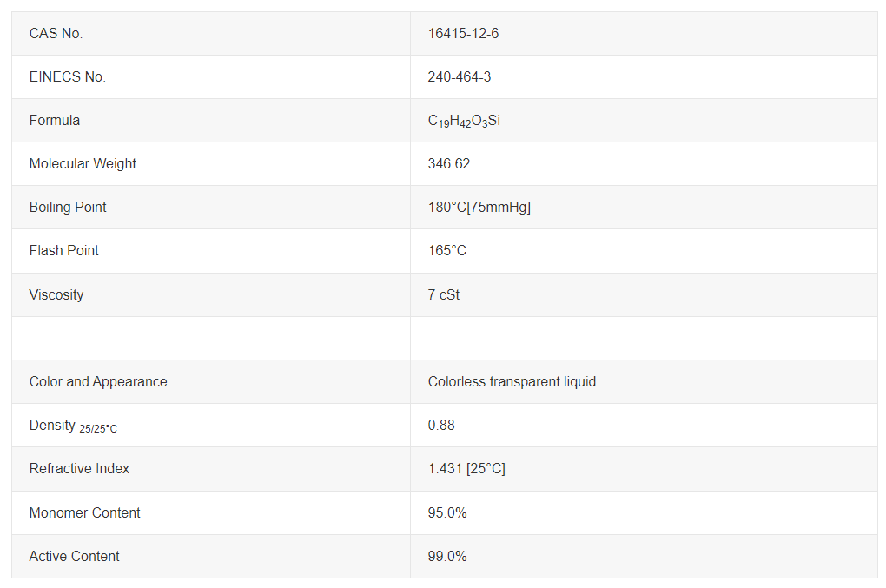Click the Density 25/25°C label
This screenshot has height=588, width=886.
pos(73,426)
